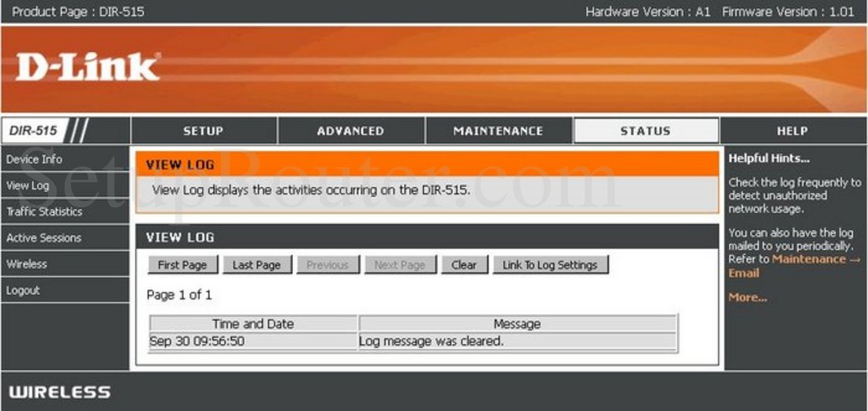Click the 'Hardware Version : A1' text

(648, 12)
